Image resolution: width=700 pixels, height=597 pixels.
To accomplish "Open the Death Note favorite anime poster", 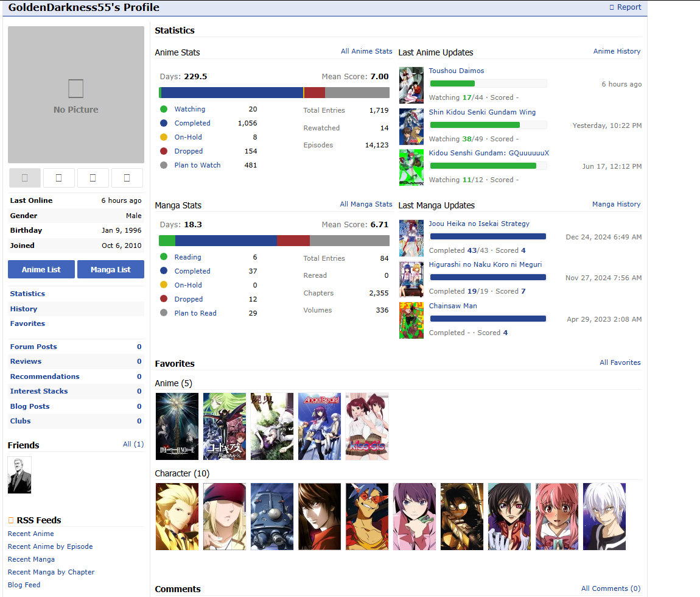I will coord(177,426).
